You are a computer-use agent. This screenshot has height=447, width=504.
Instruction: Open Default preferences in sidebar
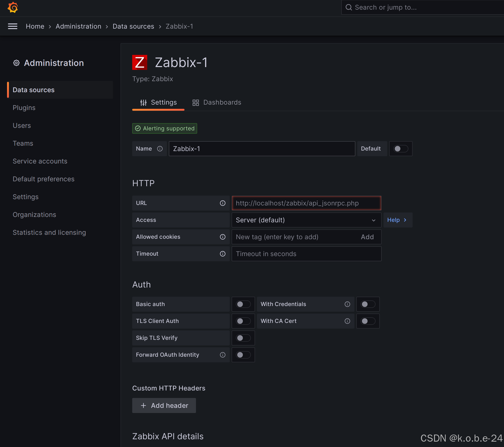pos(43,179)
